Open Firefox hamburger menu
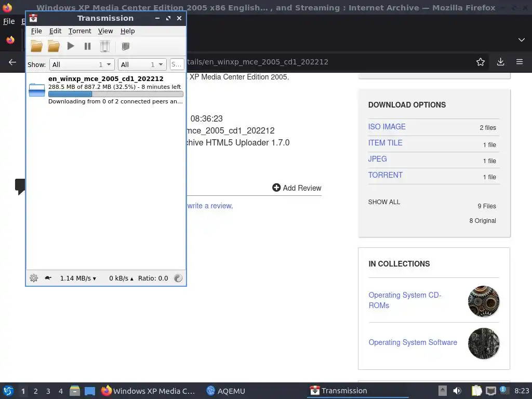 [x=520, y=62]
